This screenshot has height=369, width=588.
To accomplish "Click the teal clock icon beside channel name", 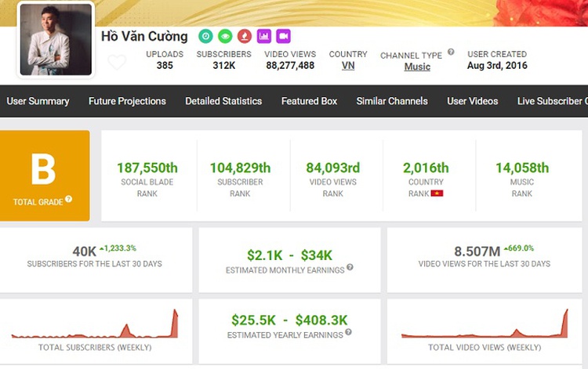I will tap(205, 36).
